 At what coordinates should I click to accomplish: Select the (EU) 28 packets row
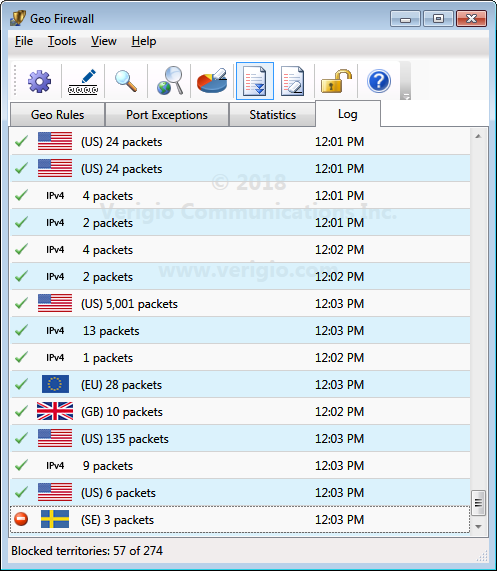[x=240, y=384]
